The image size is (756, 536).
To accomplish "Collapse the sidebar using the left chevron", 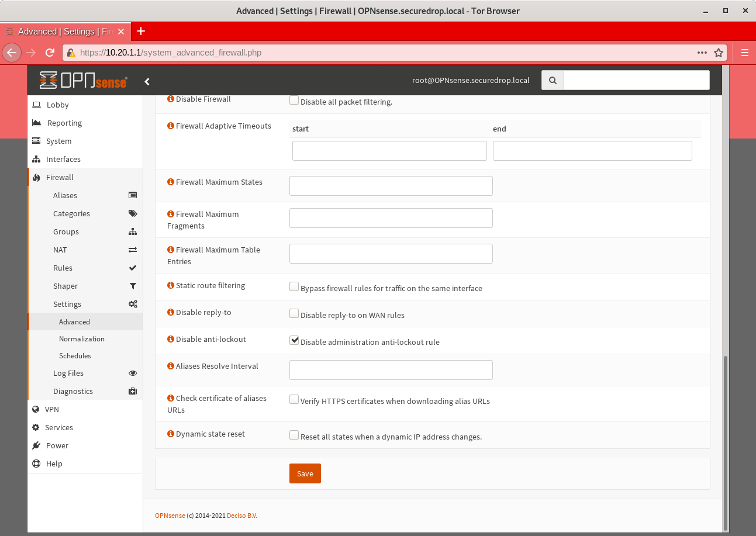I will [147, 81].
